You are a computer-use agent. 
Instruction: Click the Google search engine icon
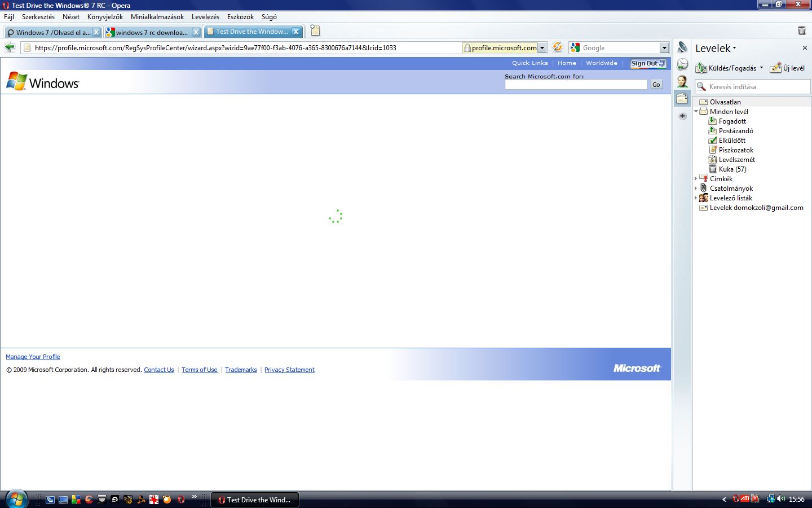coord(575,47)
